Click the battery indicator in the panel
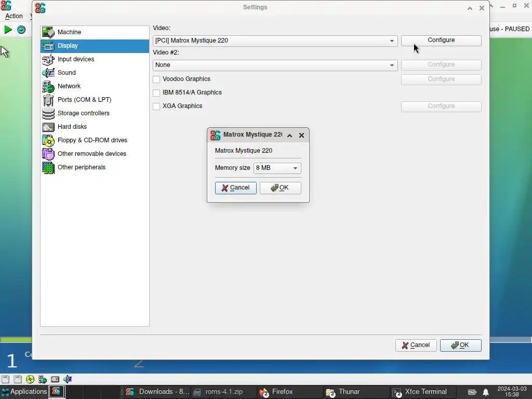 pos(472,392)
